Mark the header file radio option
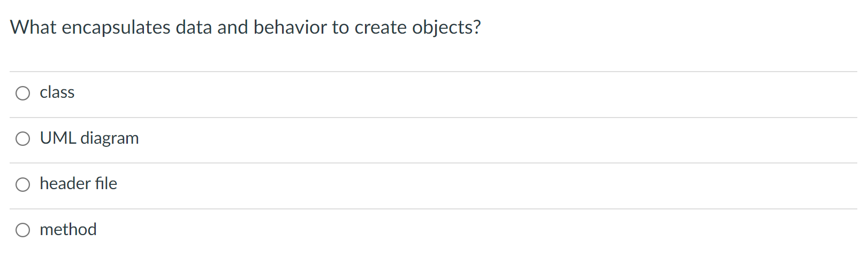 click(x=22, y=185)
